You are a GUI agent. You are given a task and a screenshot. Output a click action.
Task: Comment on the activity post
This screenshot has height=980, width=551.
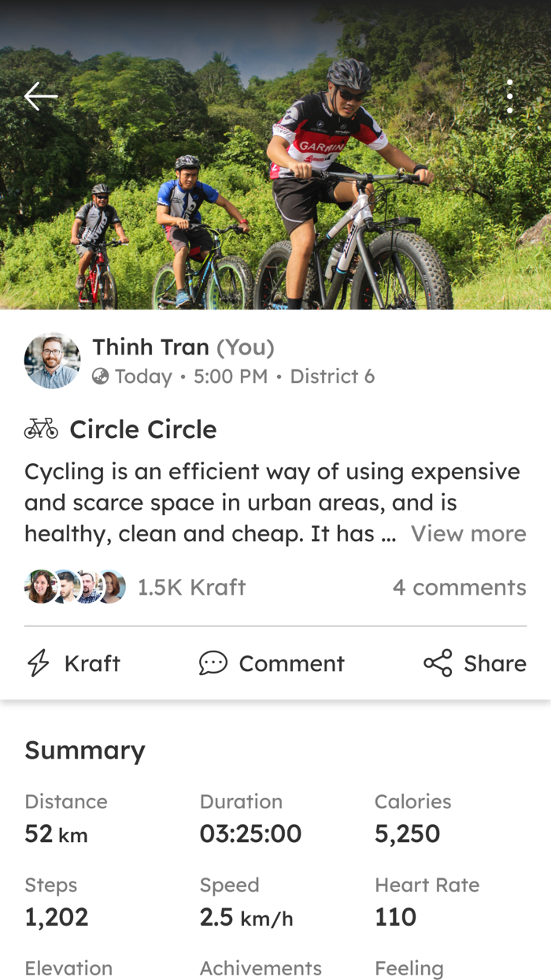click(272, 663)
